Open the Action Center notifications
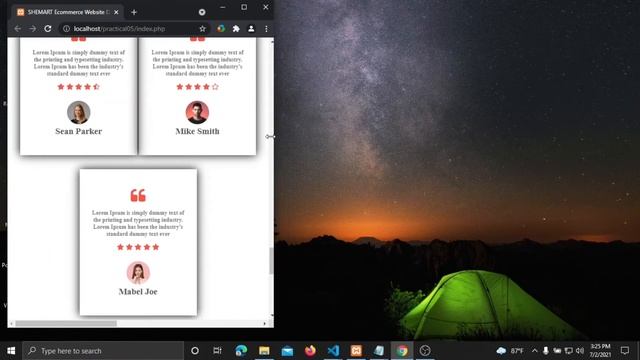The image size is (640, 360). (624, 351)
